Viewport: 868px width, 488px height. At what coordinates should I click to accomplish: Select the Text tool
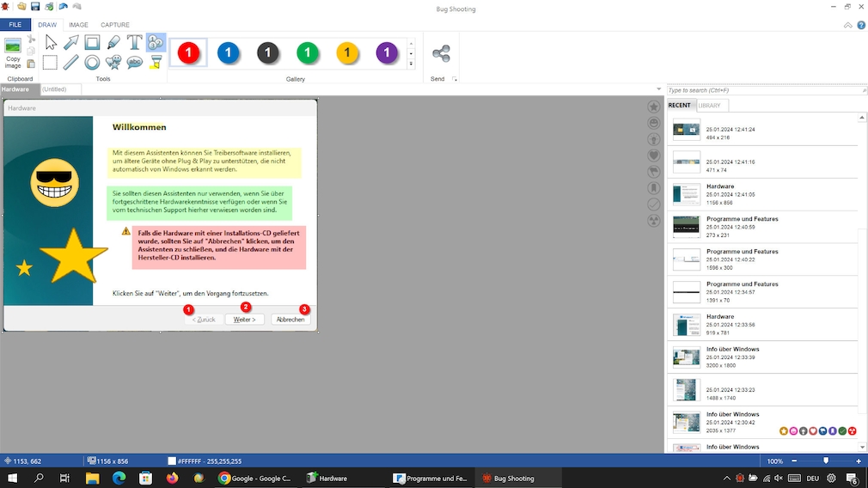coord(135,42)
